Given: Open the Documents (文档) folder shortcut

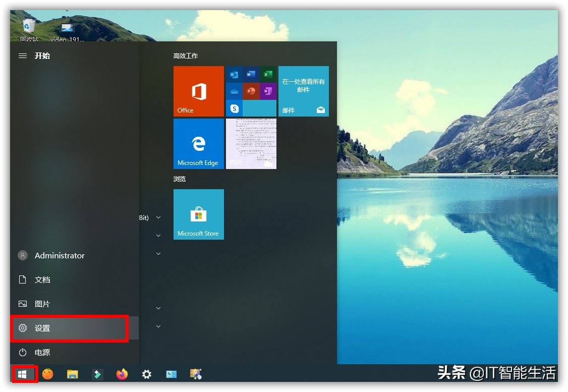Looking at the screenshot, I should [x=42, y=280].
